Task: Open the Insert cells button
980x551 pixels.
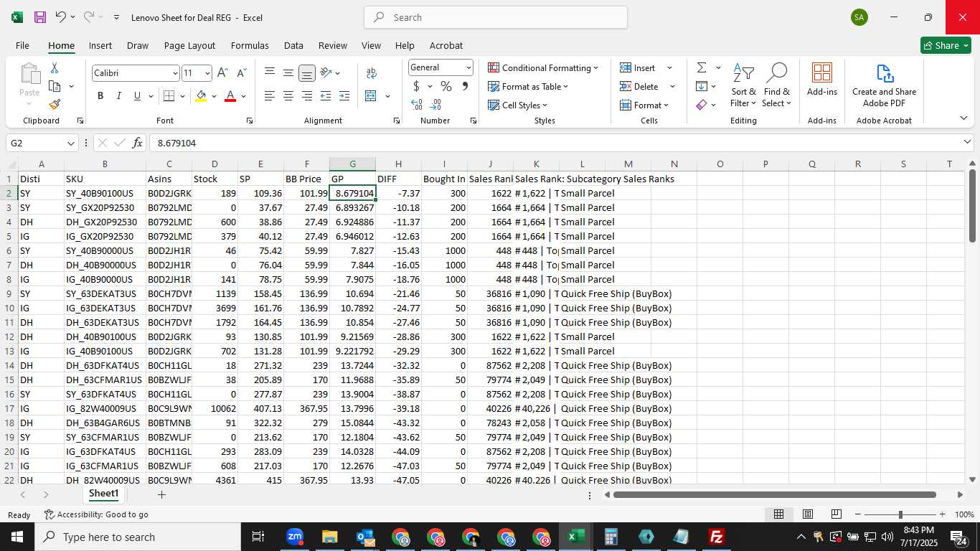Action: (638, 67)
